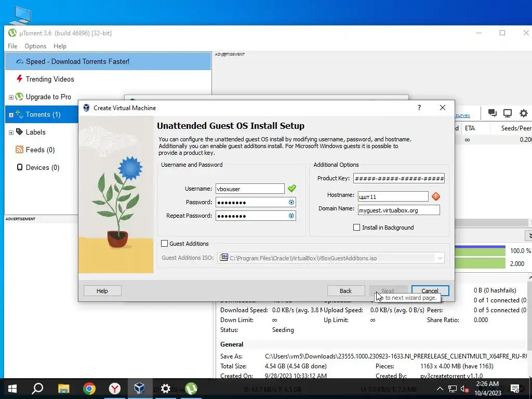
Task: Click the Feeds RSS icon
Action: (19, 149)
